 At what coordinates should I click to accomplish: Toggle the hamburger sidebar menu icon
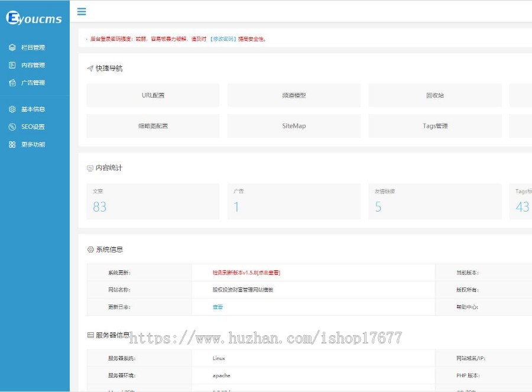tap(82, 12)
